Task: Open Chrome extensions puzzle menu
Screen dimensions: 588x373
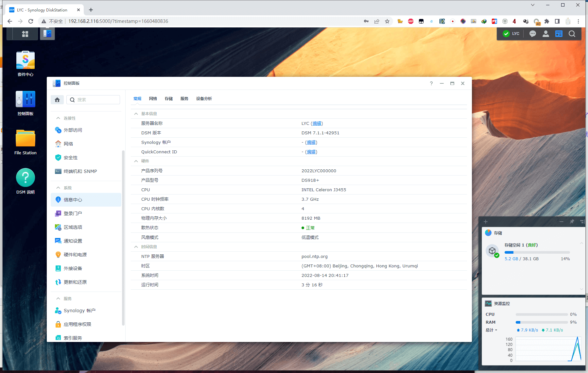Action: [x=547, y=21]
